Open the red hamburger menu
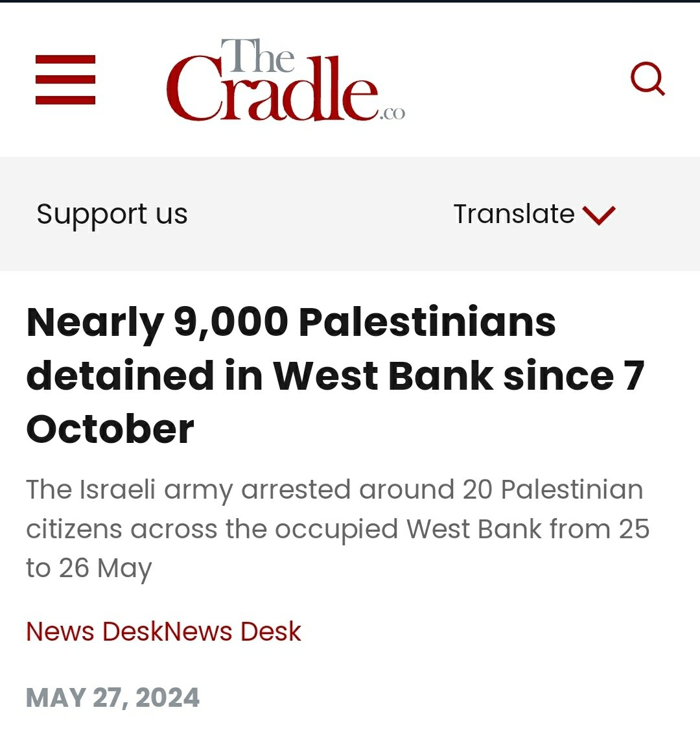Screen dimensions: 700x736 pyautogui.click(x=65, y=79)
